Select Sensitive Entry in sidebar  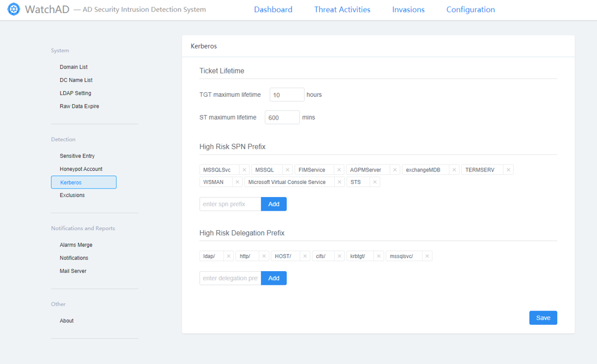pos(77,156)
